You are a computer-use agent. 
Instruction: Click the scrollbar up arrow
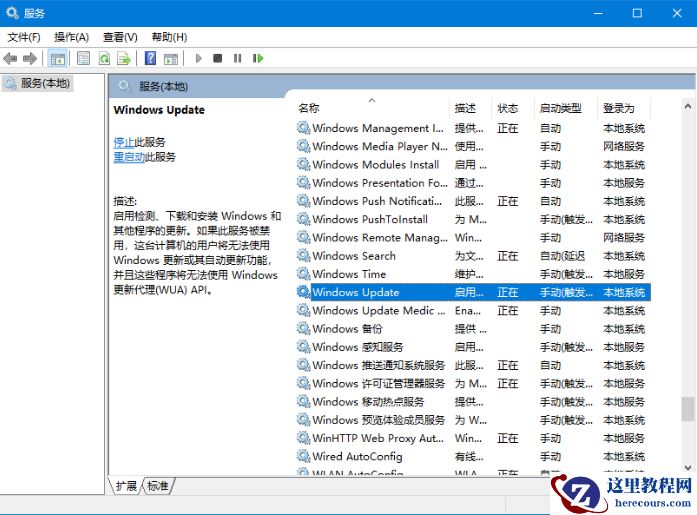coord(688,106)
